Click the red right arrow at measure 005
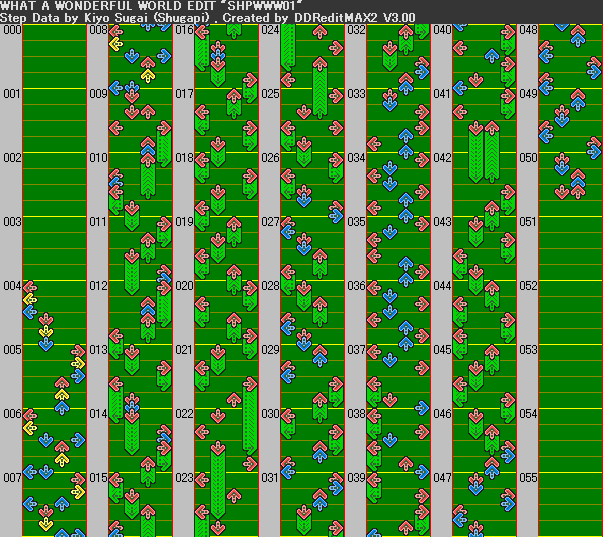Viewport: 603px width, 537px height. tap(78, 351)
